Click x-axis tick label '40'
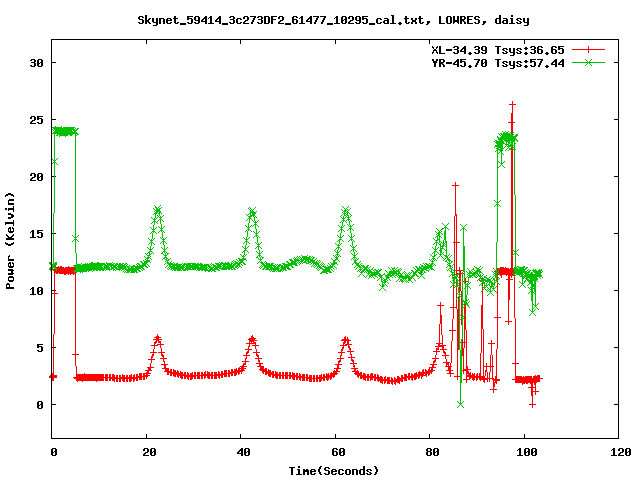This screenshot has height=480, width=640. pyautogui.click(x=243, y=452)
